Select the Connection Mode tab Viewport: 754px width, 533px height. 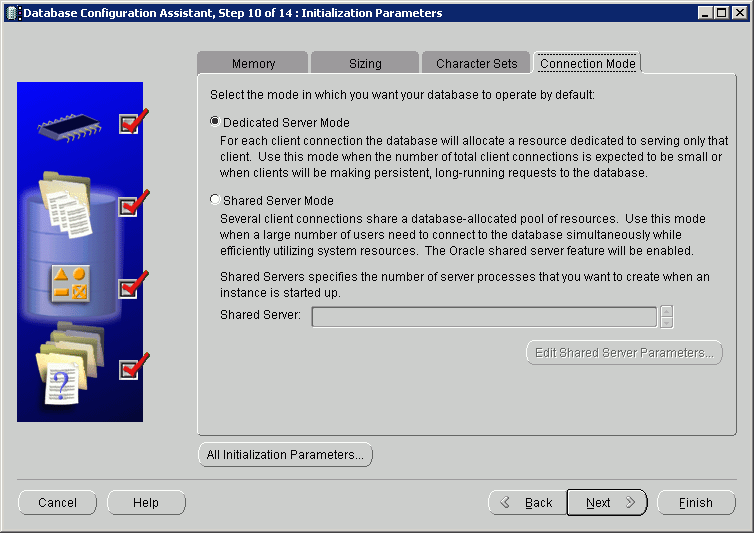pos(587,63)
